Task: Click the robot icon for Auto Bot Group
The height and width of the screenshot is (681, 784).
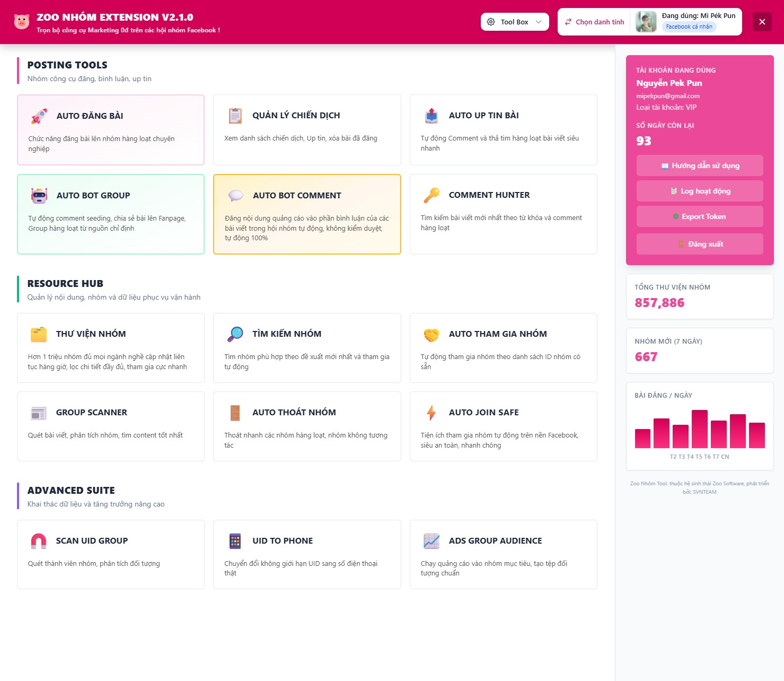Action: (39, 196)
